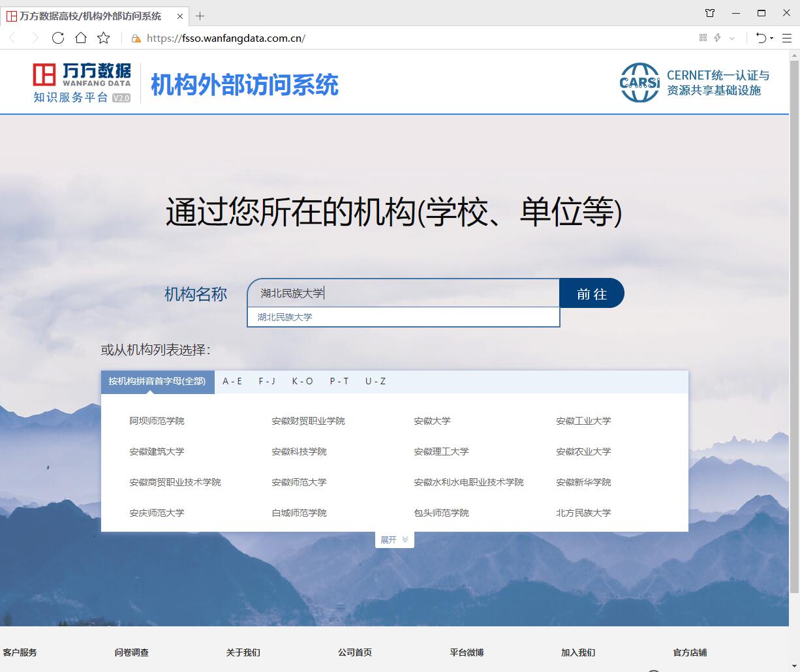
Task: Open dropdown arrow next to undo icon
Action: coord(772,38)
